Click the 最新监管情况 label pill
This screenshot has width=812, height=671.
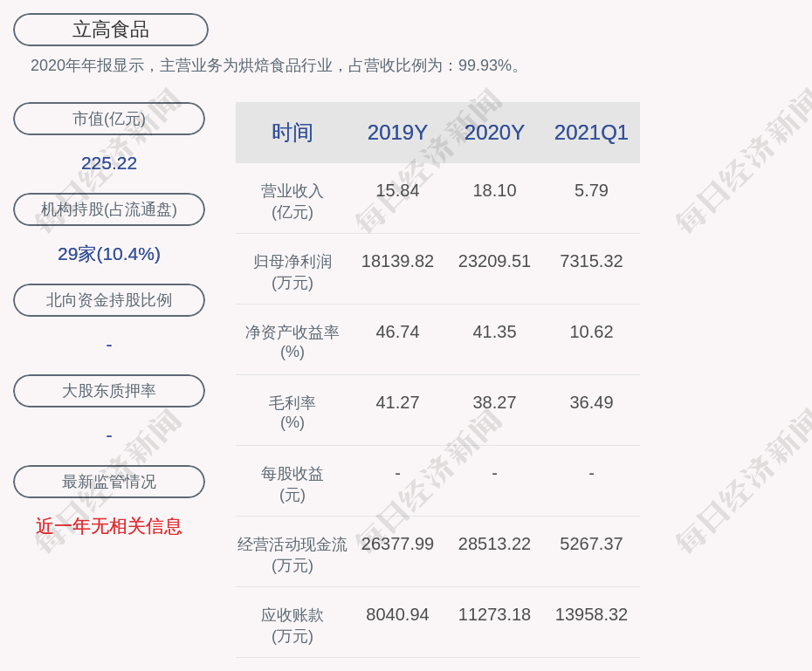(x=109, y=482)
